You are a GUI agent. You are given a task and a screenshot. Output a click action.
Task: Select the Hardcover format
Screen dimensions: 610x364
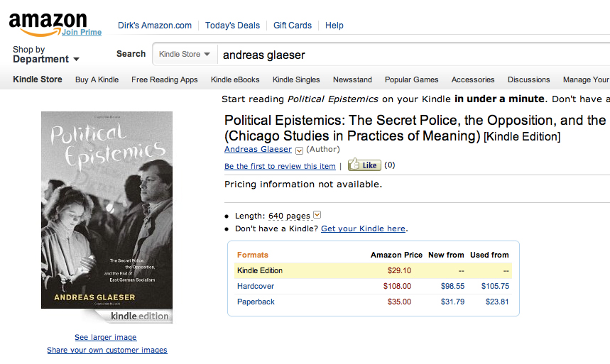click(x=256, y=286)
